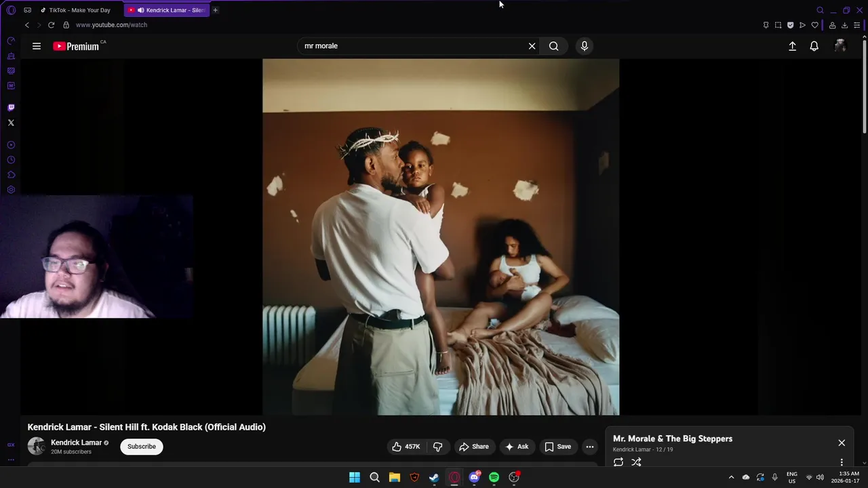Open Kendrick Lamar channel avatar

tap(36, 446)
